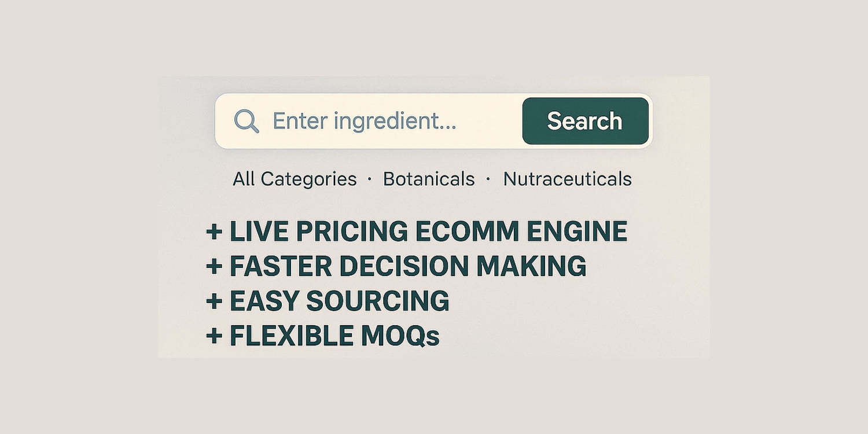
Task: Click the magnifying glass search icon
Action: pos(247,122)
